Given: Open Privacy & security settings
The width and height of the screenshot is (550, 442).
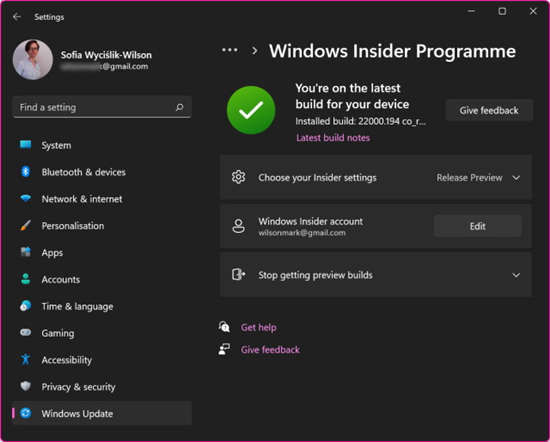Looking at the screenshot, I should 102,387.
